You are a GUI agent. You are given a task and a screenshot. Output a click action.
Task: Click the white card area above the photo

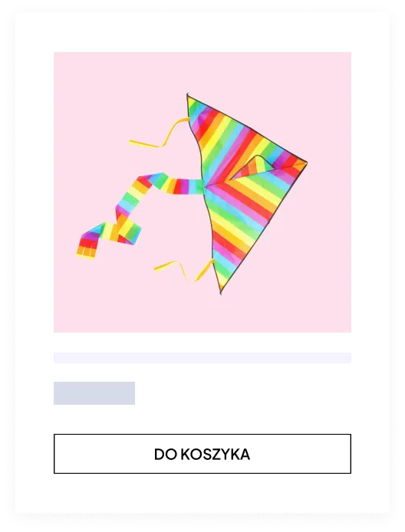click(x=202, y=32)
